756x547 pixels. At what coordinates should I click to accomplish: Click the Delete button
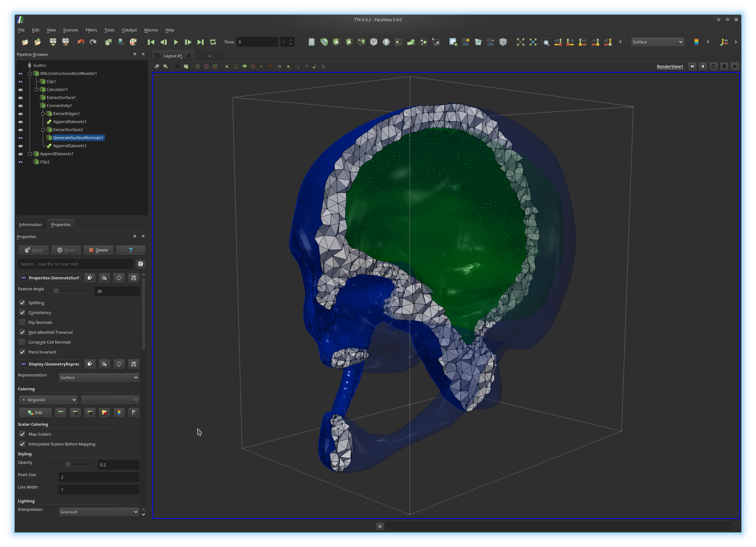[98, 250]
